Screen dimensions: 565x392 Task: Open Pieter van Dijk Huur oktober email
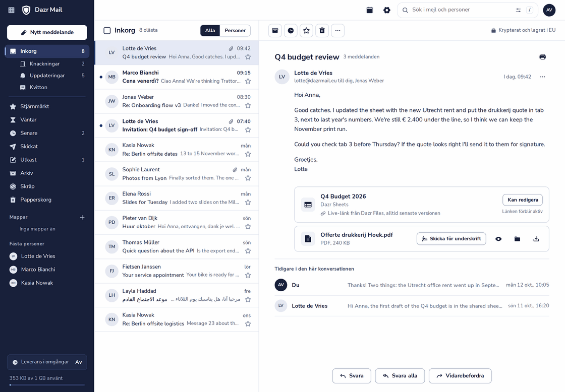point(177,223)
